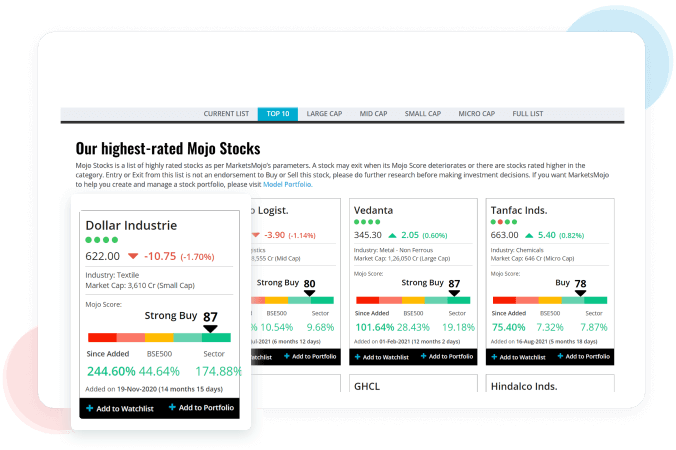Open the MICRO CAP tab
The height and width of the screenshot is (450, 676).
click(476, 114)
